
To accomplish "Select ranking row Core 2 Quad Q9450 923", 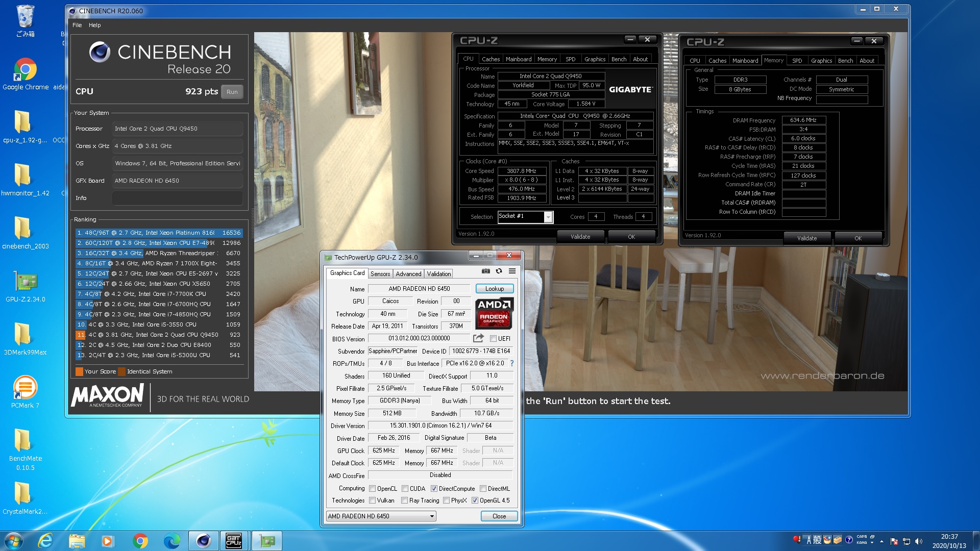I will click(x=159, y=335).
